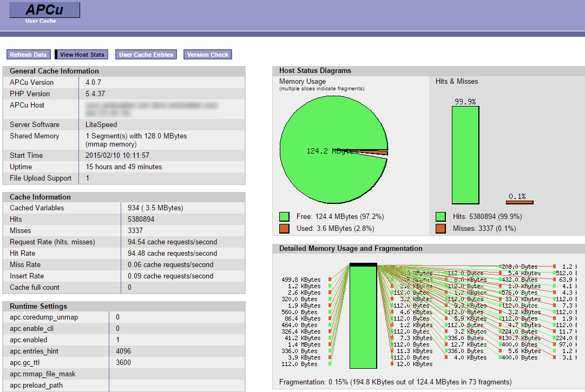Select the orange Misses legend swatch
The height and width of the screenshot is (392, 585).
tap(441, 229)
